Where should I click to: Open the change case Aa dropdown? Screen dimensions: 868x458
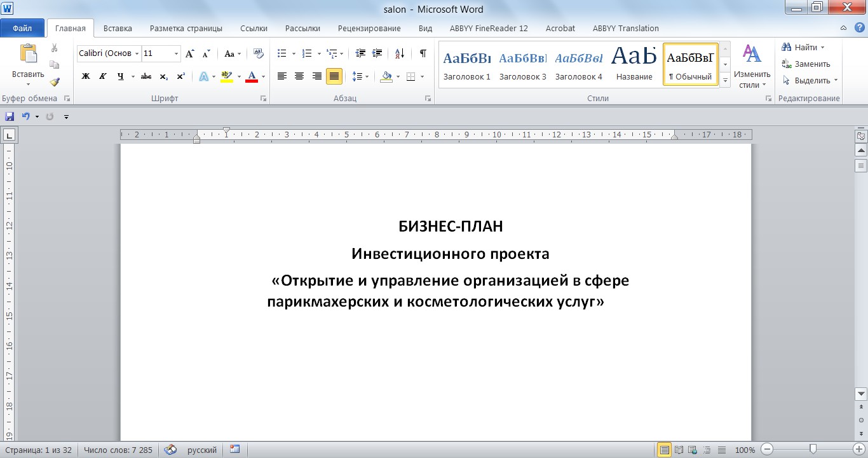[x=233, y=54]
